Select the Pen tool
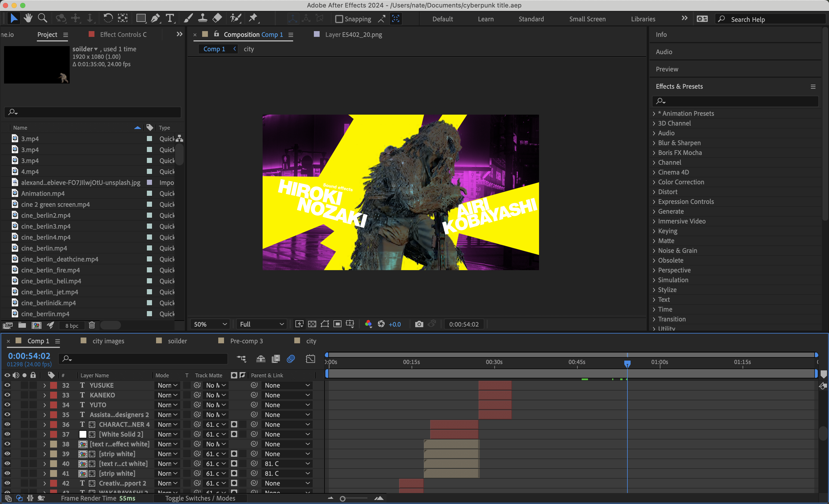The image size is (829, 504). pyautogui.click(x=155, y=18)
